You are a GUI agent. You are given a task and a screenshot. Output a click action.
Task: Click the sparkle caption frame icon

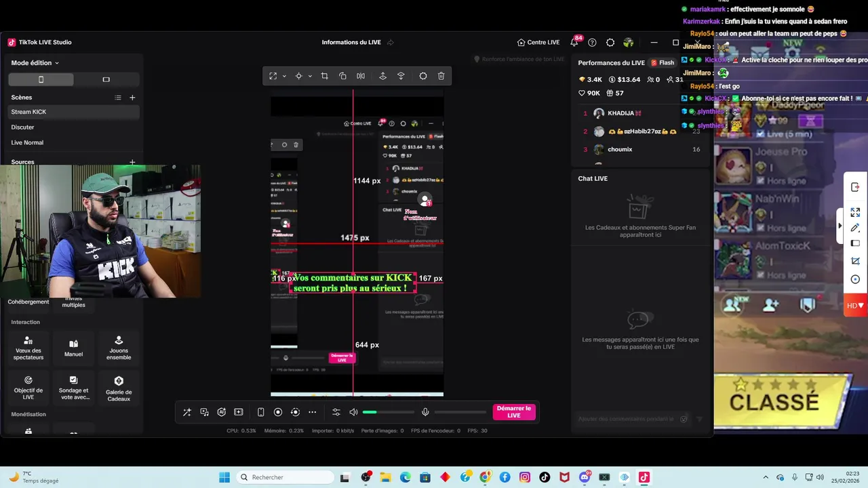[239, 412]
